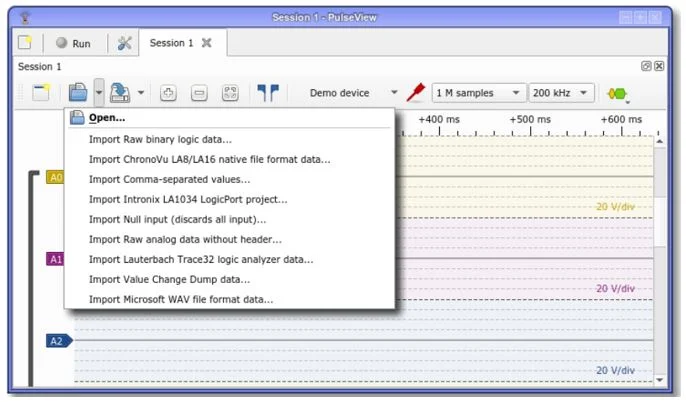686x402 pixels.
Task: Open the 200 kHz sample rate dropdown
Action: [x=561, y=93]
